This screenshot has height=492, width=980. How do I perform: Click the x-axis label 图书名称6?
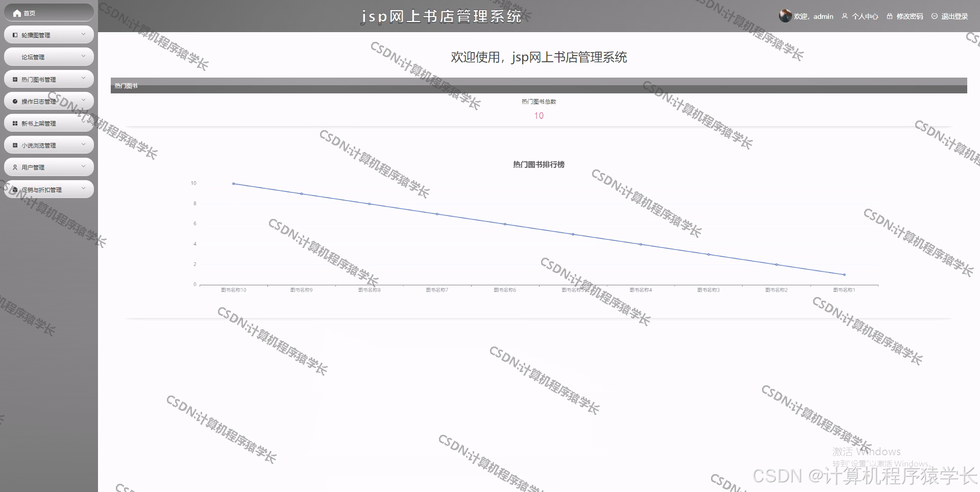pyautogui.click(x=505, y=290)
